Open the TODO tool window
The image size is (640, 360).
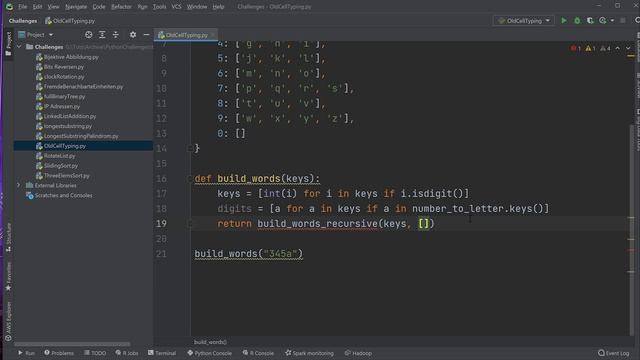(x=95, y=353)
